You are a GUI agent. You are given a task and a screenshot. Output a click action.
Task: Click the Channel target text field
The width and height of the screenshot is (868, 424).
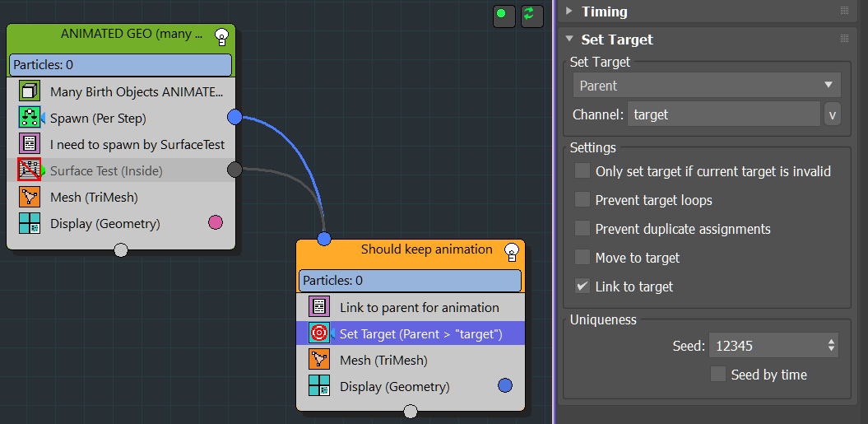723,115
